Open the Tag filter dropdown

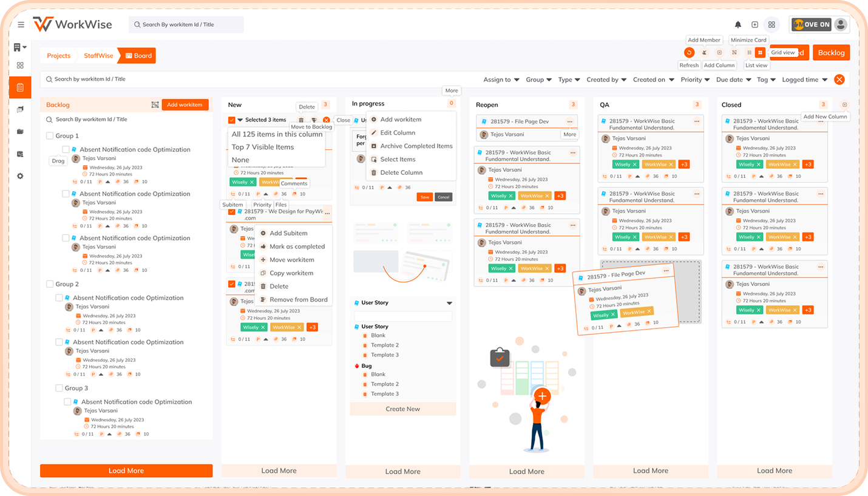click(766, 80)
